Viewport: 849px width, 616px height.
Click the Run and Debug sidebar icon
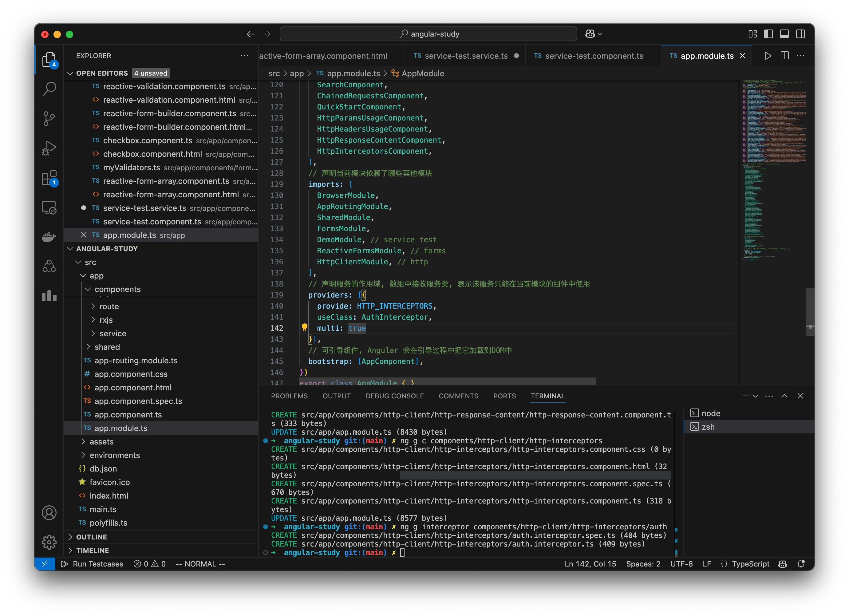pyautogui.click(x=50, y=148)
